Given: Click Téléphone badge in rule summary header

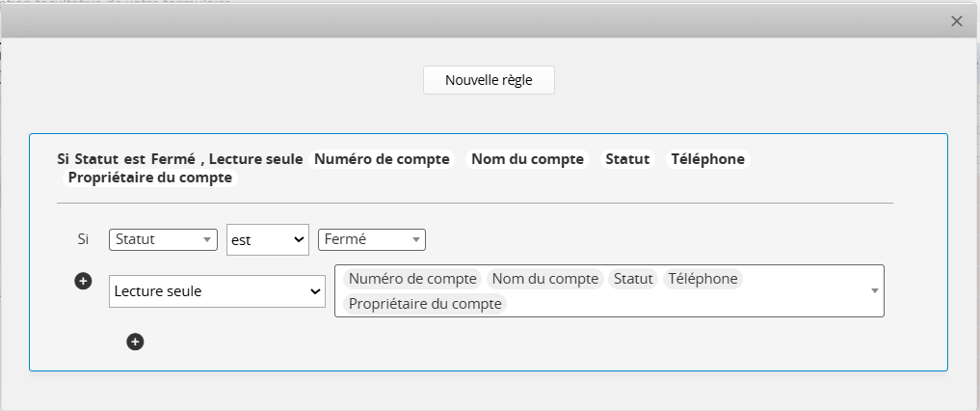Looking at the screenshot, I should (x=707, y=159).
